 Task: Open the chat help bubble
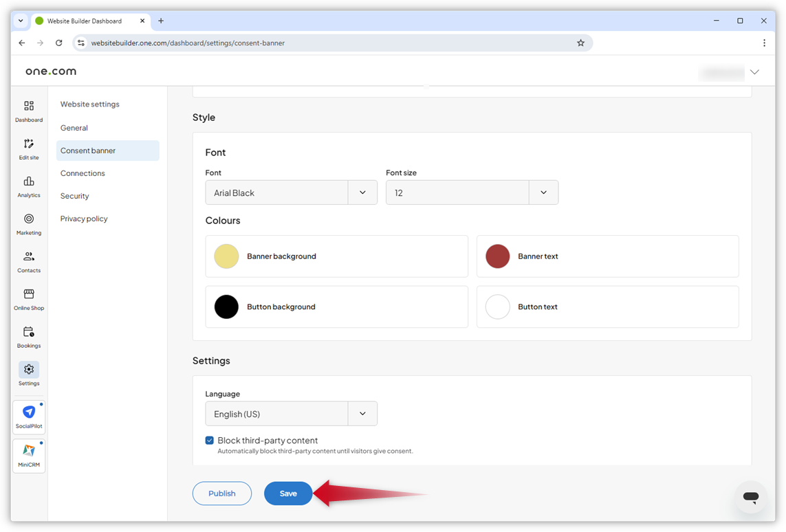750,497
